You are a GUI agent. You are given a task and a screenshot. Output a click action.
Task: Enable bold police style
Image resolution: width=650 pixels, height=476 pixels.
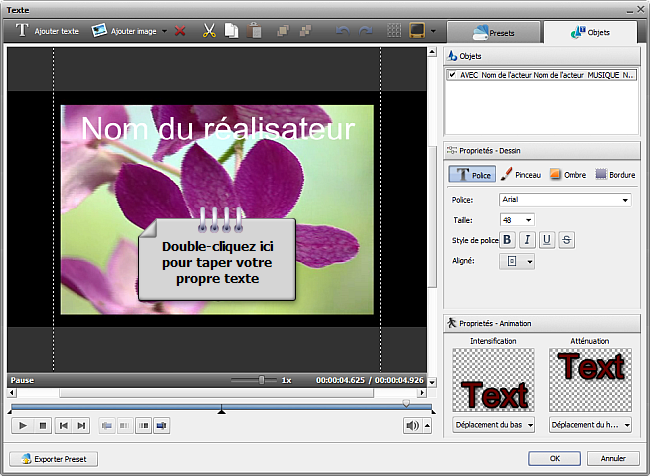pos(506,240)
